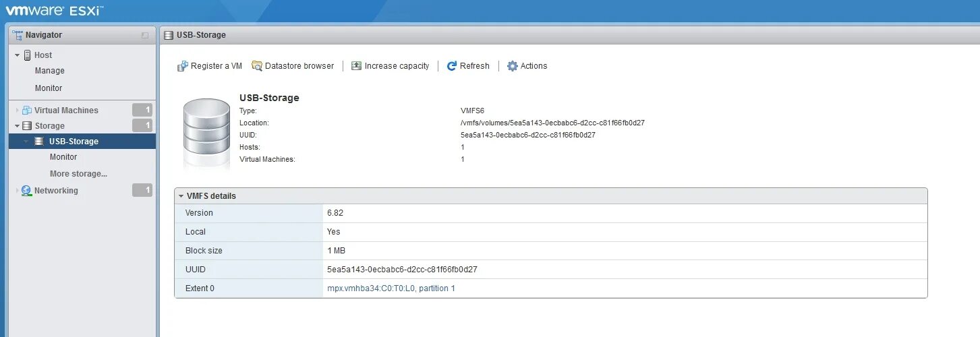980x337 pixels.
Task: Click the Storage label in Navigator
Action: tap(50, 126)
